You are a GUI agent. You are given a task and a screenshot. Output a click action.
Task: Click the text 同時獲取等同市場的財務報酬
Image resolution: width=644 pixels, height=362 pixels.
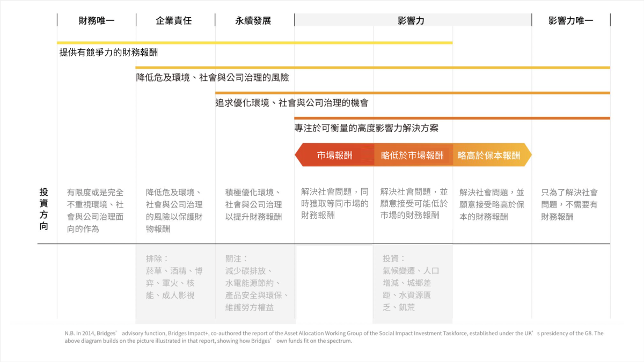(335, 203)
